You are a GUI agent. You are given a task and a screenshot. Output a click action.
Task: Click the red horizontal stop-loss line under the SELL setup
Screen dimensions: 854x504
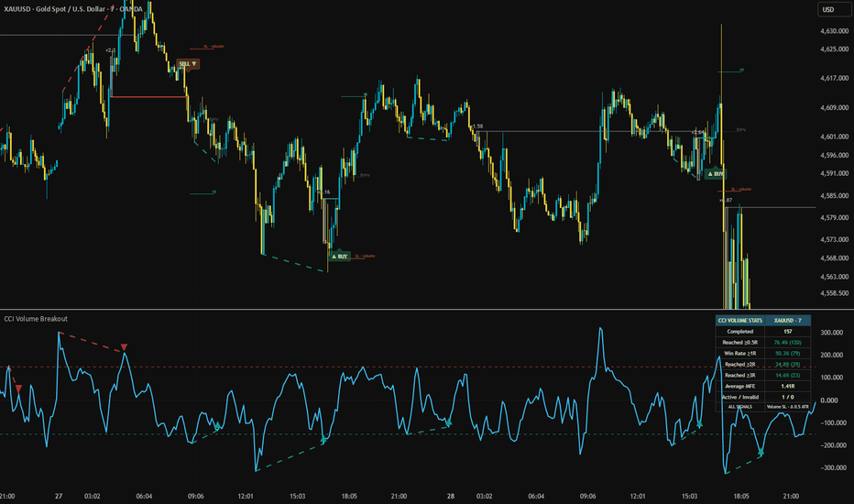click(148, 97)
